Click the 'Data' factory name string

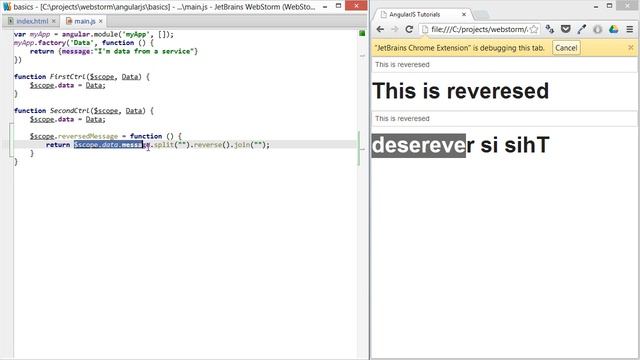82,43
